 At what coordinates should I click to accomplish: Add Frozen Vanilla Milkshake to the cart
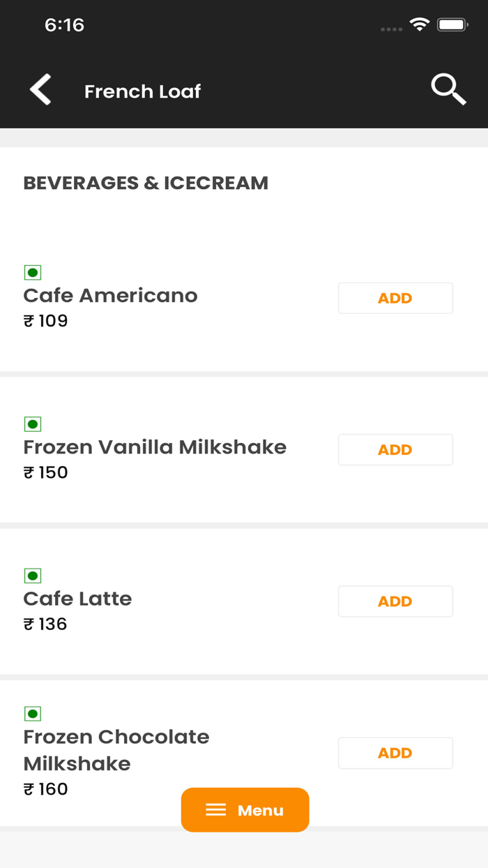pyautogui.click(x=395, y=449)
